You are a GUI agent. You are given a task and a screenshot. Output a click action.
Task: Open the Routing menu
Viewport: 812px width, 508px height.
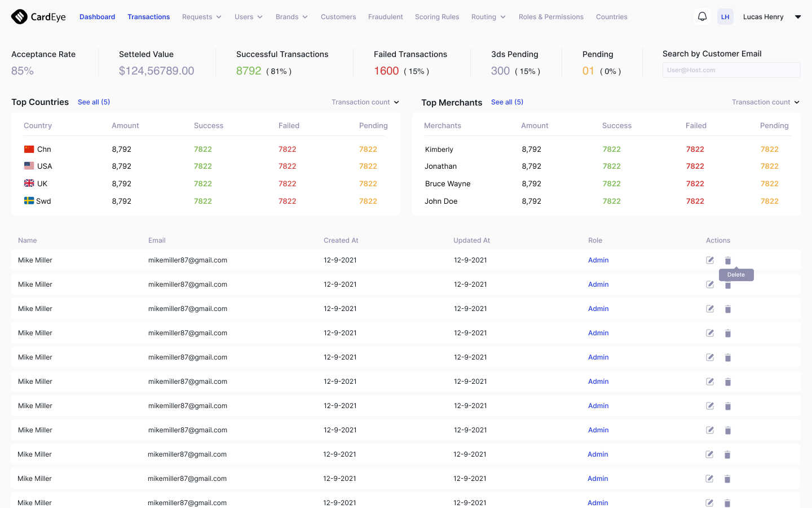point(488,17)
